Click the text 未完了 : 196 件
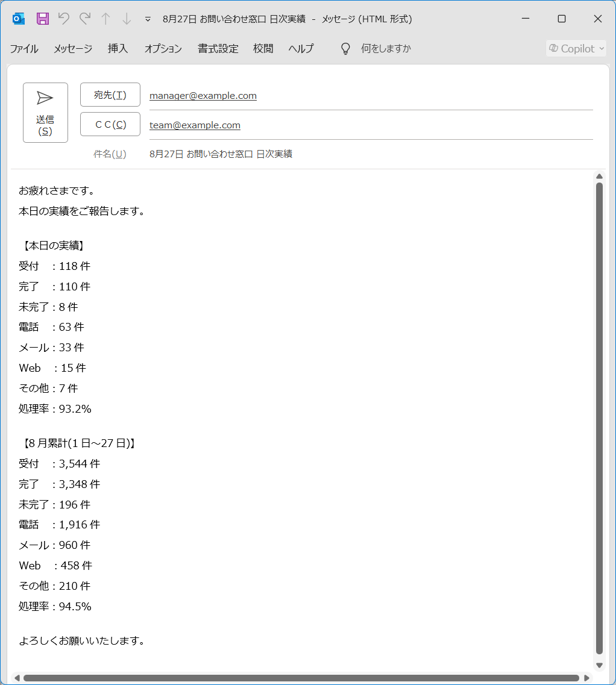Image resolution: width=616 pixels, height=685 pixels. 55,505
